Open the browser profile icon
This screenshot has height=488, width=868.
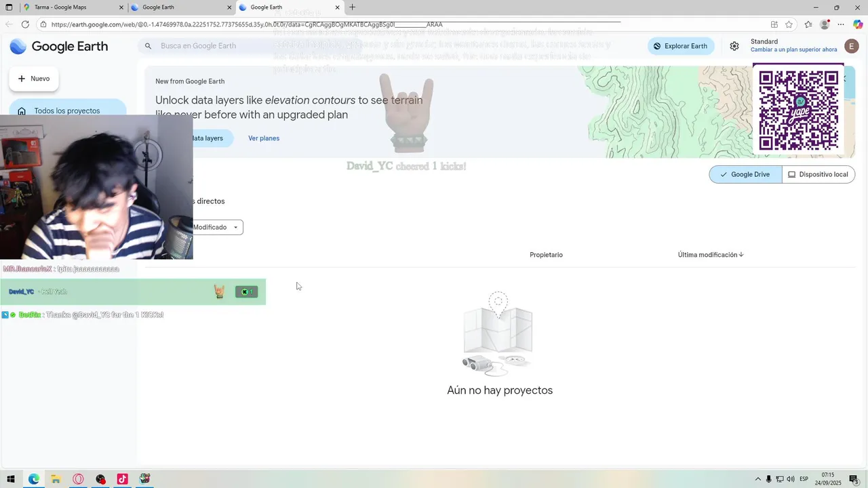(x=825, y=24)
